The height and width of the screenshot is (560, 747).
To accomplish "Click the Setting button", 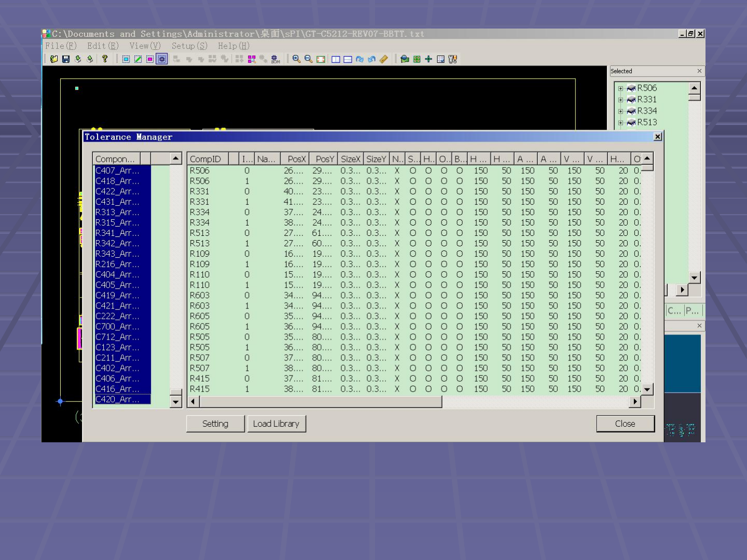I will 215,424.
